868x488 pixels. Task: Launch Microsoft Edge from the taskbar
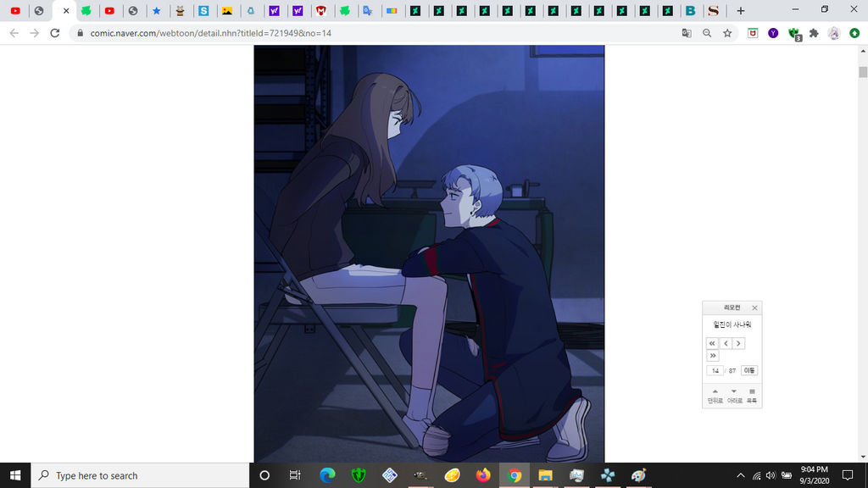[x=327, y=475]
